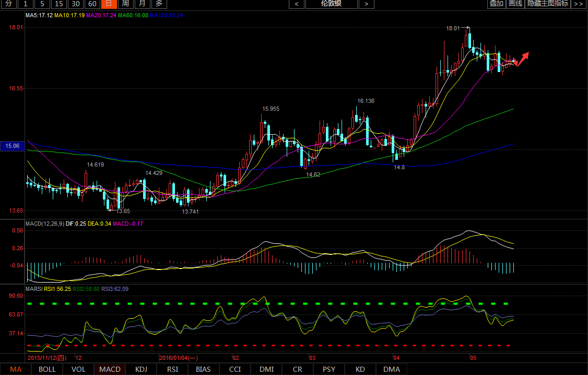
Task: Select 60 minute period
Action: point(92,4)
